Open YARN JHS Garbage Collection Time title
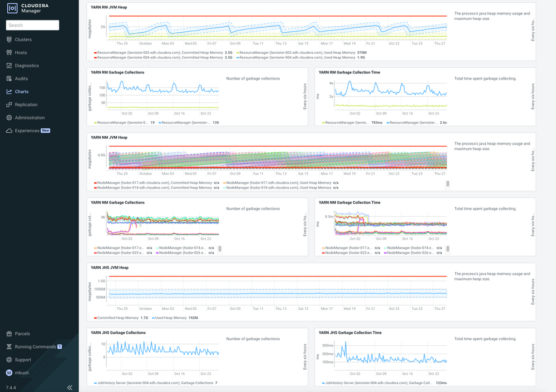 pos(350,333)
